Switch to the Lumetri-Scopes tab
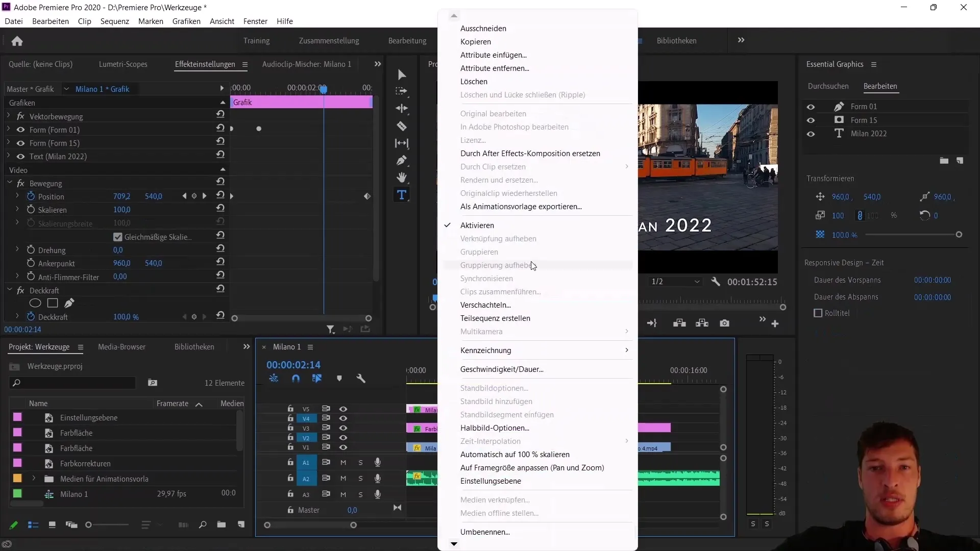 coord(123,64)
